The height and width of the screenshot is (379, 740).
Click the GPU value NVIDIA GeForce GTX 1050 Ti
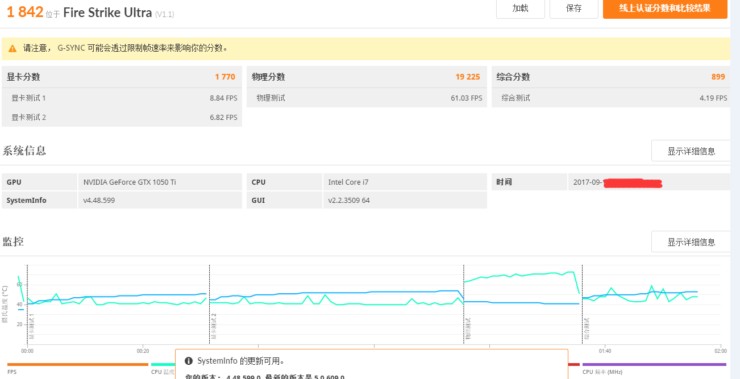[130, 182]
